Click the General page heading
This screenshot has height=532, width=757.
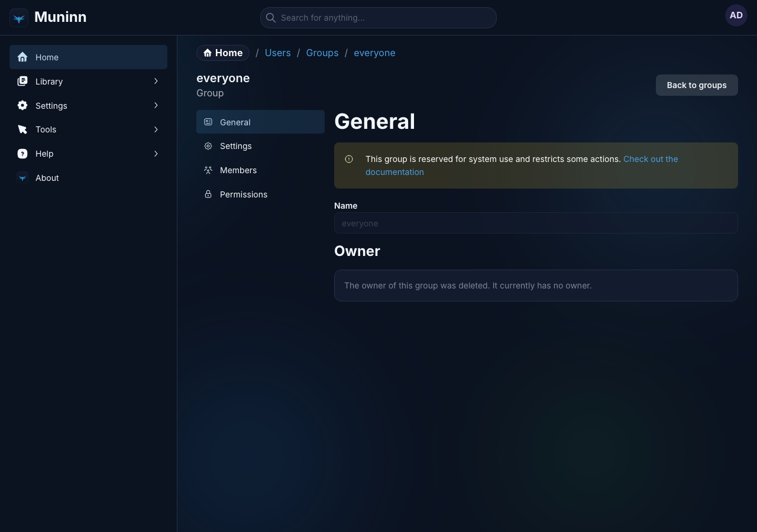[374, 121]
